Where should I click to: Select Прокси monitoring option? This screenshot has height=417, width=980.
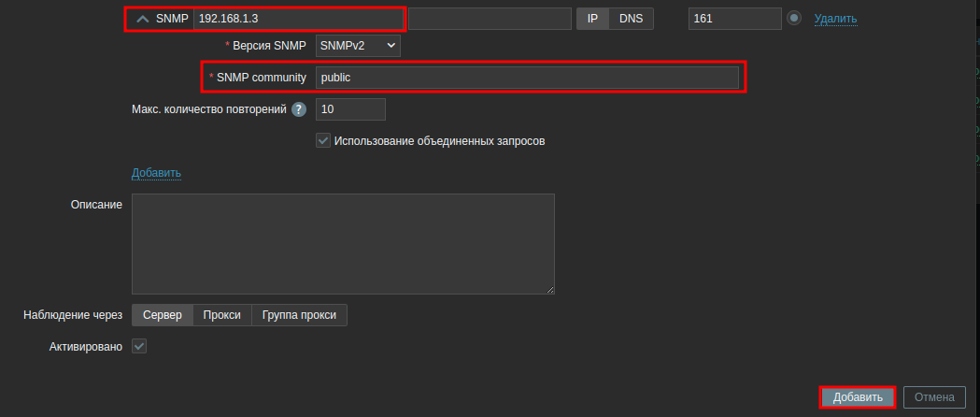pos(222,315)
